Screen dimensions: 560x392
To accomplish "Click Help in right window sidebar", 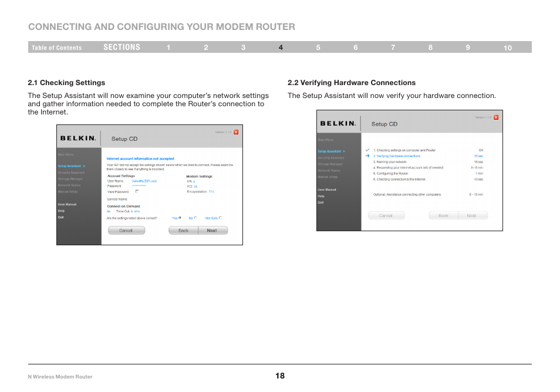I will (321, 196).
